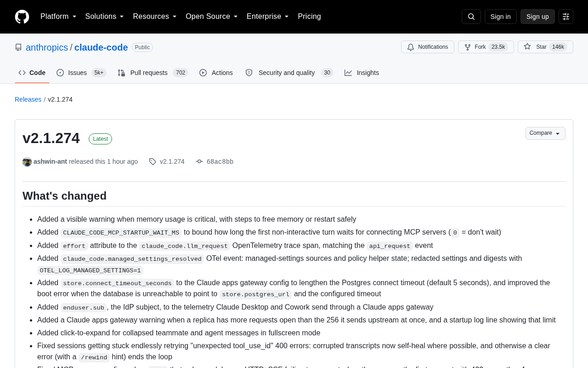Click the v2.1.274 release title
The width and height of the screenshot is (588, 368).
pyautogui.click(x=51, y=138)
